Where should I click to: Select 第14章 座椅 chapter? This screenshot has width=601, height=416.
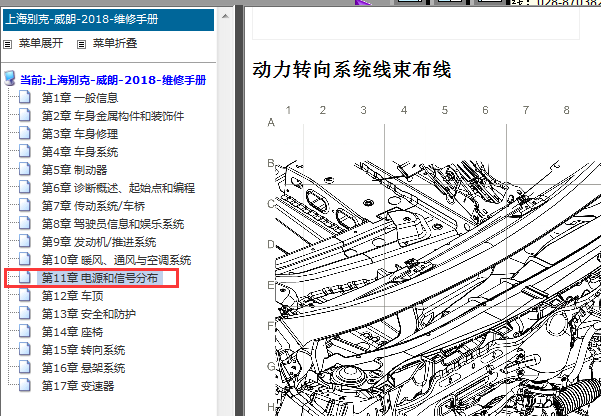pos(72,332)
